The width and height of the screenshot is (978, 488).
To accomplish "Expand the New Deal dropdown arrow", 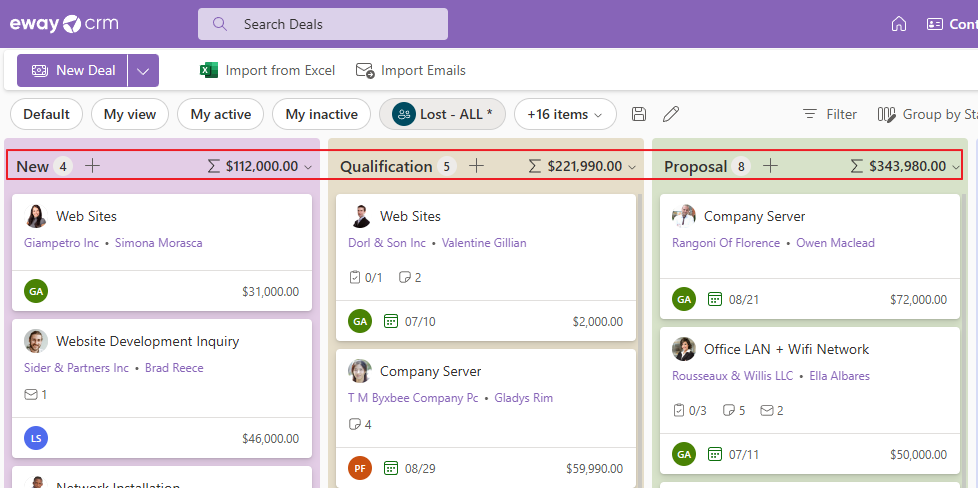I will 143,71.
